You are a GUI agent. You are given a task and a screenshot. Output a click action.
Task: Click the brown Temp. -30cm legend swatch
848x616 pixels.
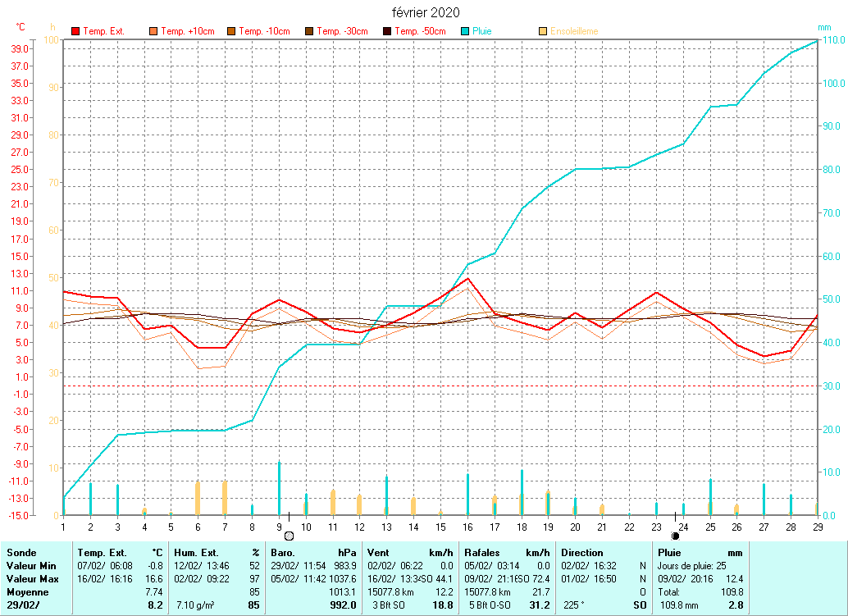point(309,31)
